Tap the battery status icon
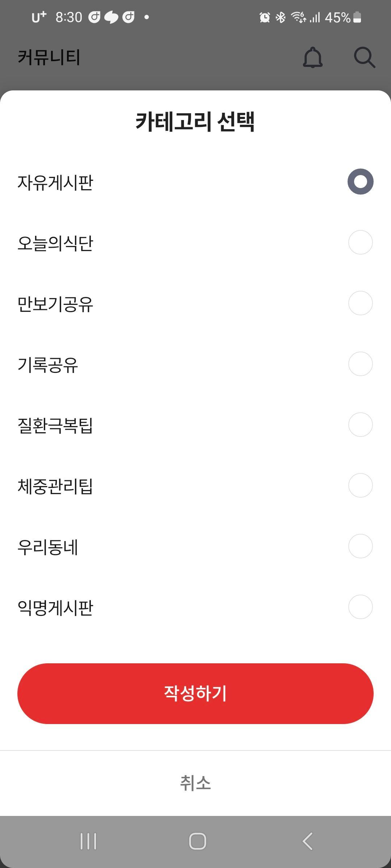The image size is (391, 868). tap(357, 17)
